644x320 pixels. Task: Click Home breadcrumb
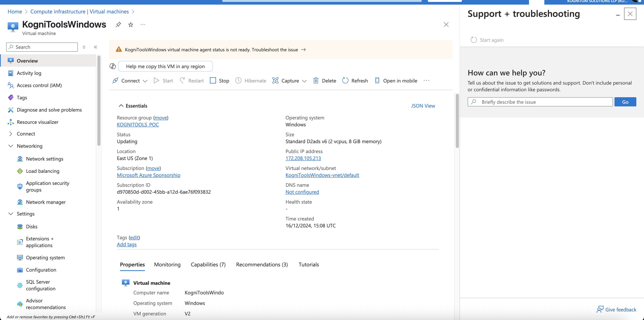coord(15,11)
